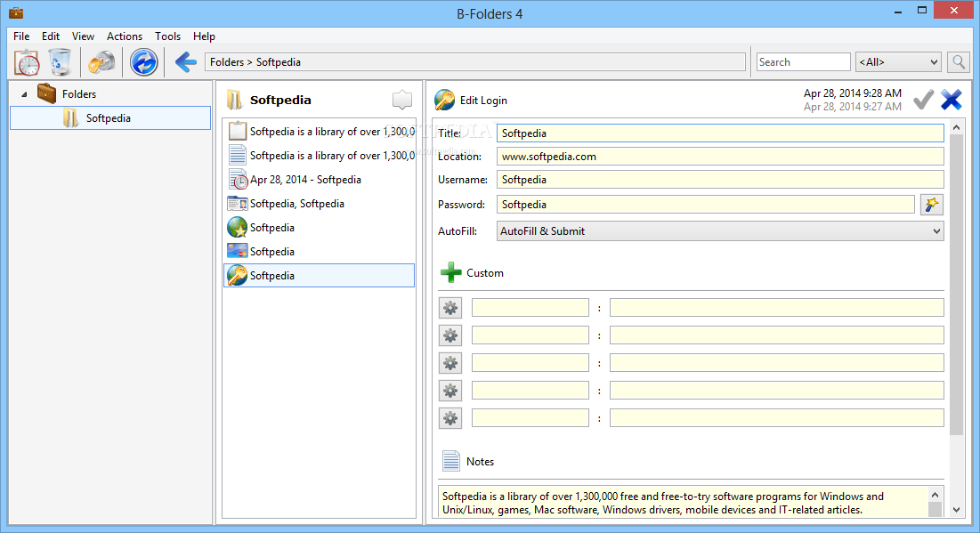The image size is (980, 533).
Task: Open the Edit menu
Action: 51,36
